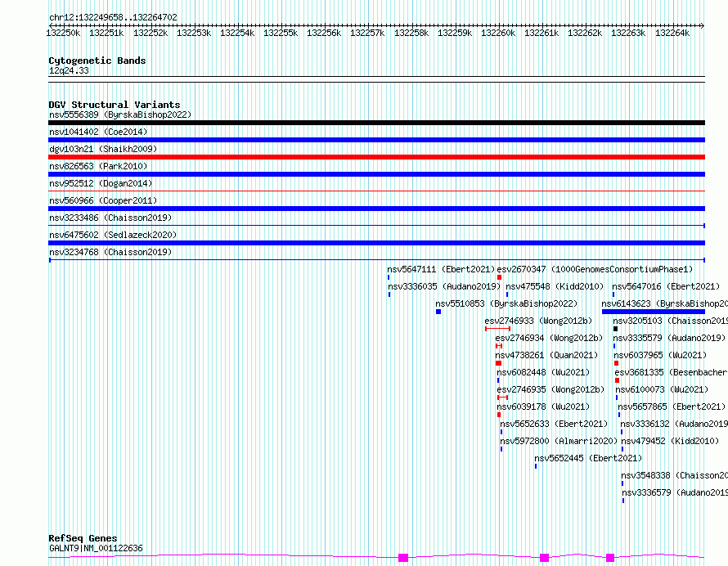Open nsv1041402 (Coe2014) label
Image resolution: width=728 pixels, height=566 pixels.
[98, 132]
